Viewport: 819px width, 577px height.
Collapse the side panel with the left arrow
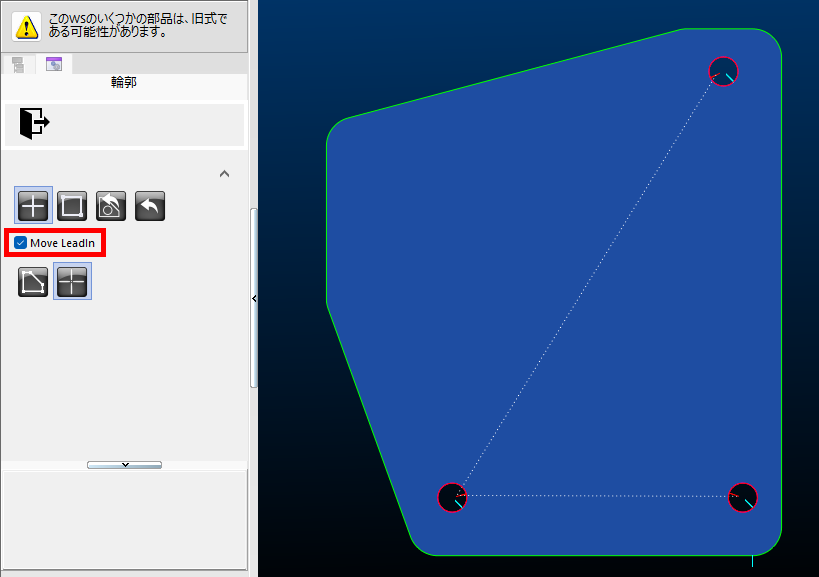[x=254, y=299]
